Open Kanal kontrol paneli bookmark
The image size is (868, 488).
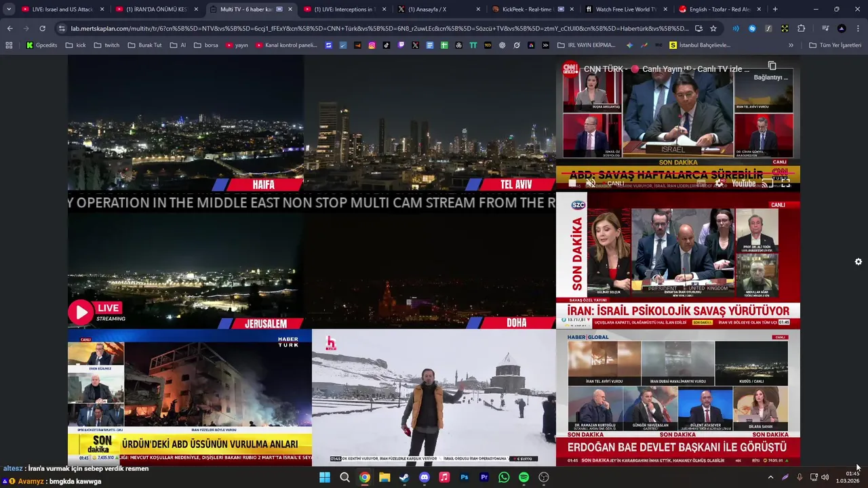[287, 45]
